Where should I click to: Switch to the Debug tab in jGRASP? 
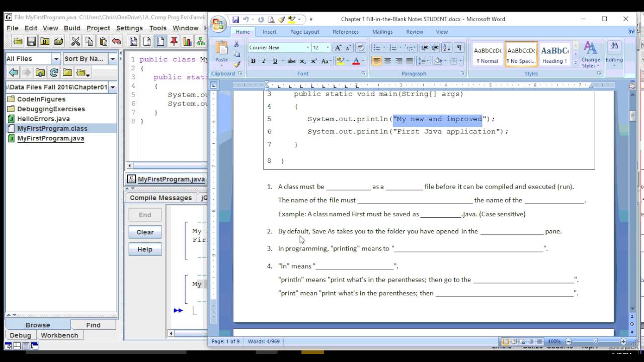coord(20,335)
